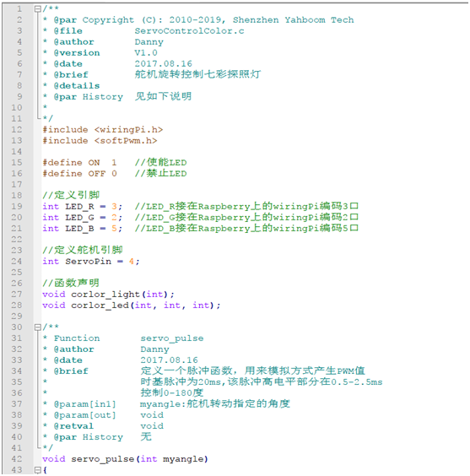This screenshot has width=470, height=476.
Task: Click line number 42 in the gutter
Action: point(17,459)
